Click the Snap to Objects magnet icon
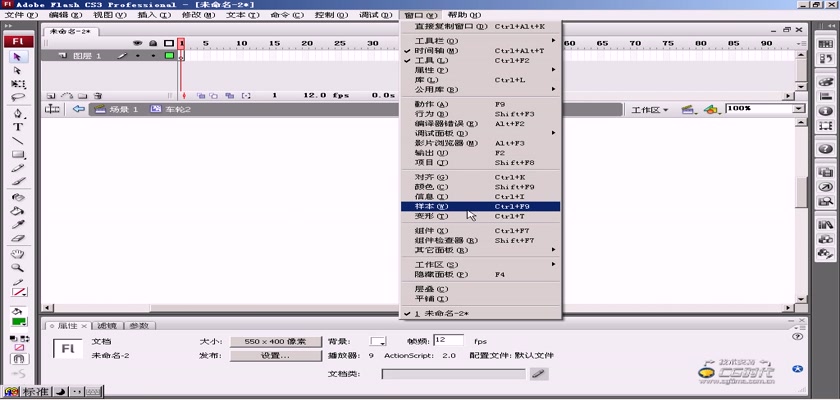The height and width of the screenshot is (400, 840). click(19, 359)
